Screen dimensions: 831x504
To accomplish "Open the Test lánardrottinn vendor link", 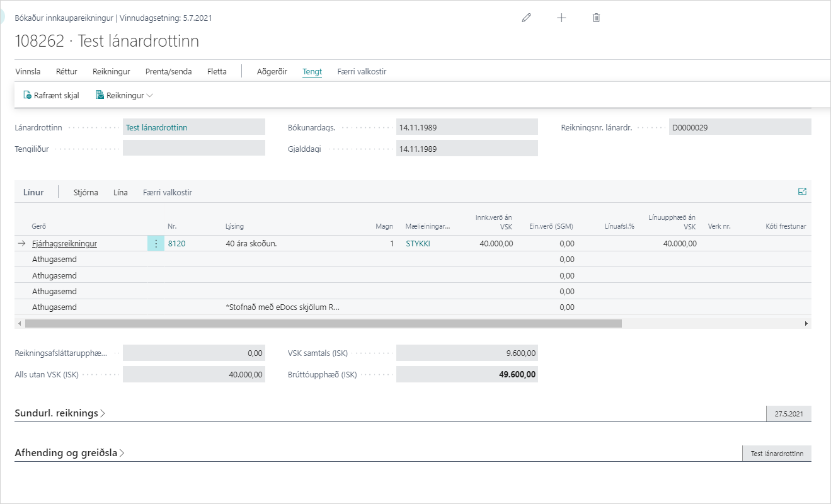I will click(156, 127).
